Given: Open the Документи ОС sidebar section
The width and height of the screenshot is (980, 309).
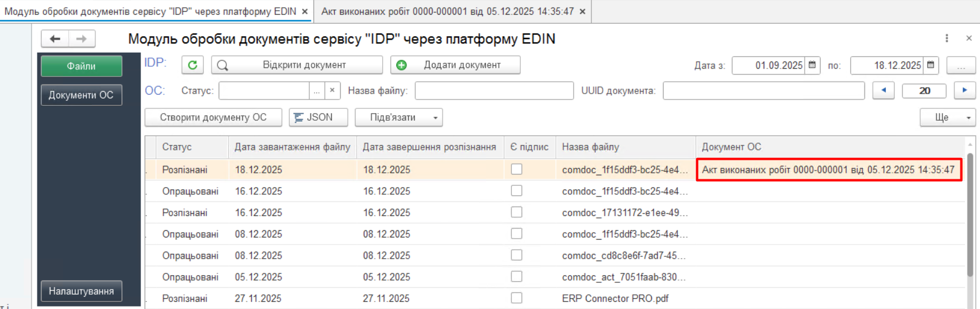Looking at the screenshot, I should tap(81, 95).
